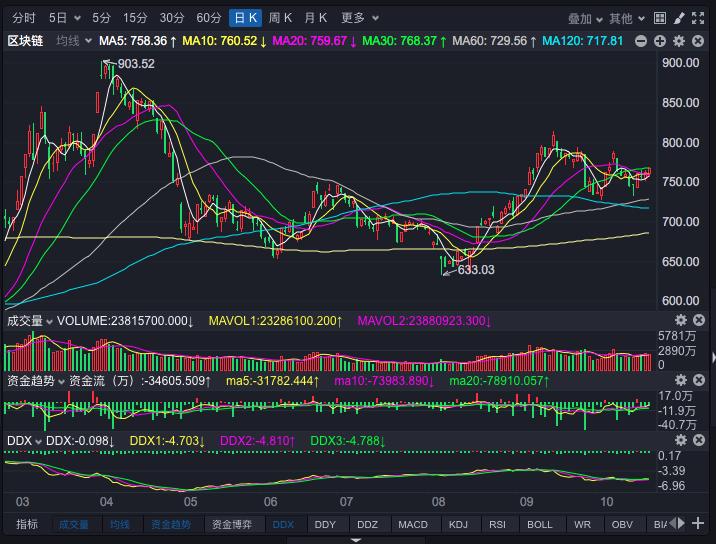Viewport: 716px width, 544px height.
Task: Open the 均线 indicator type dropdown
Action: tap(74, 41)
